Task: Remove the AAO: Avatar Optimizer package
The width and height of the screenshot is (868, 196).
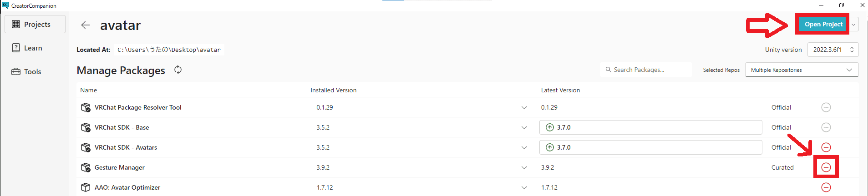Action: pos(826,187)
